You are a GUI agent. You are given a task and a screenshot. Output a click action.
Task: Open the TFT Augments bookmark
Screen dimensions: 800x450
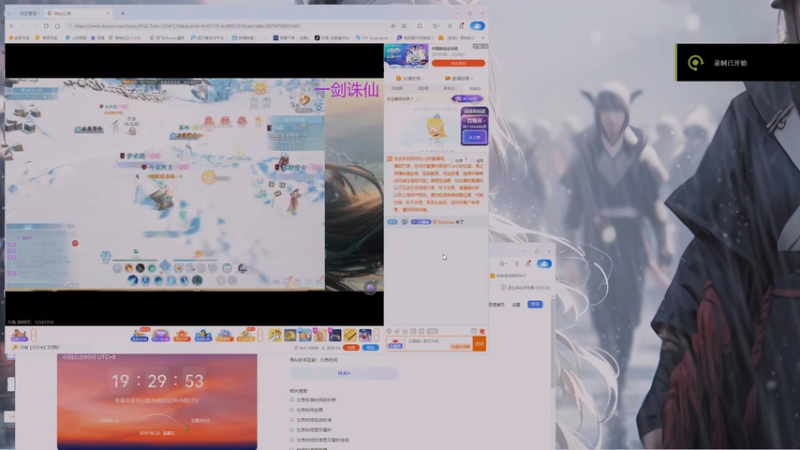point(372,38)
